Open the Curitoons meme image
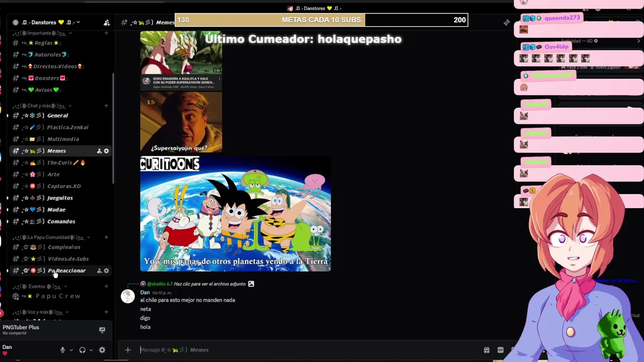 235,214
